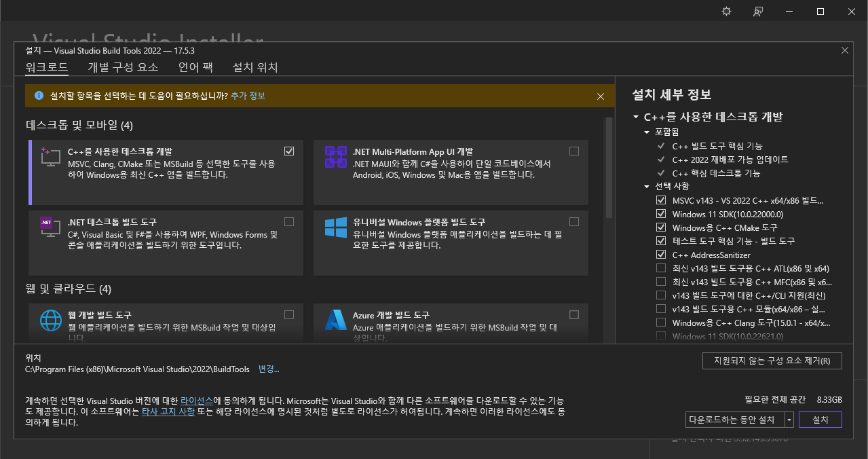
Task: Close the 설치 dialog with its X
Action: pos(845,50)
